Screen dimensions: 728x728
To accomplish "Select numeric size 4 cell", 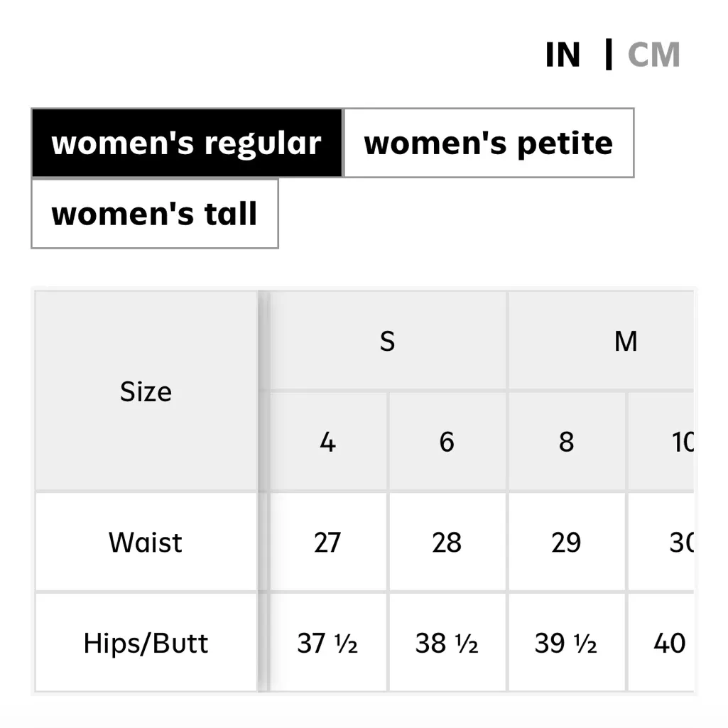I will (327, 442).
